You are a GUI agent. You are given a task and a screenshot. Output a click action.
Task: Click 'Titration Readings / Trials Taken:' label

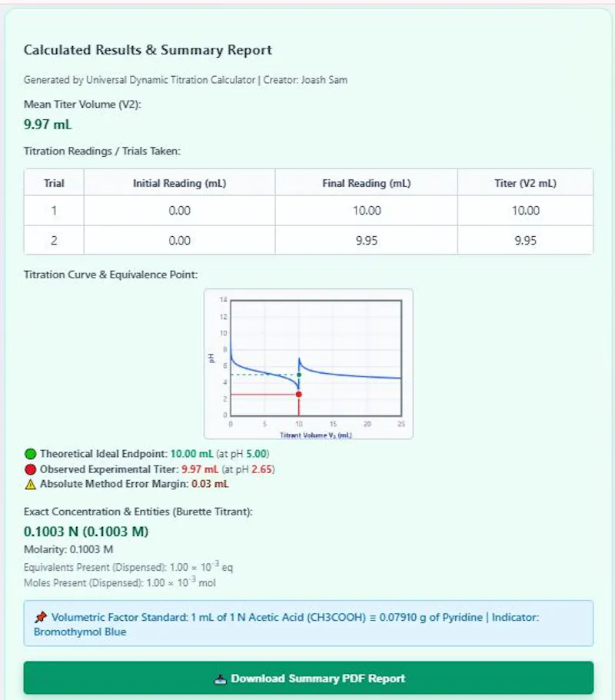coord(101,151)
